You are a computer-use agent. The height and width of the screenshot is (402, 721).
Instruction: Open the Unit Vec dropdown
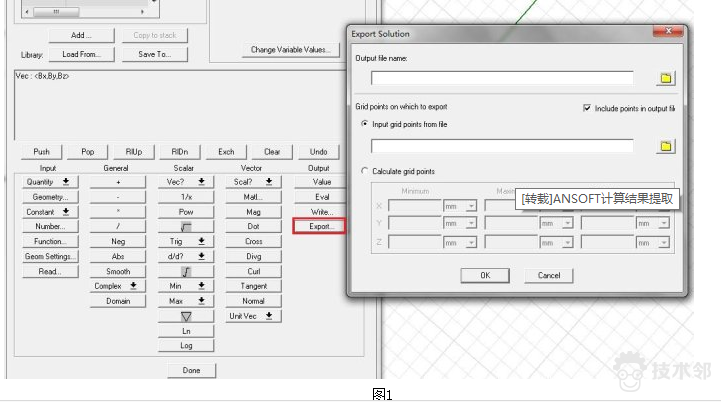(253, 316)
